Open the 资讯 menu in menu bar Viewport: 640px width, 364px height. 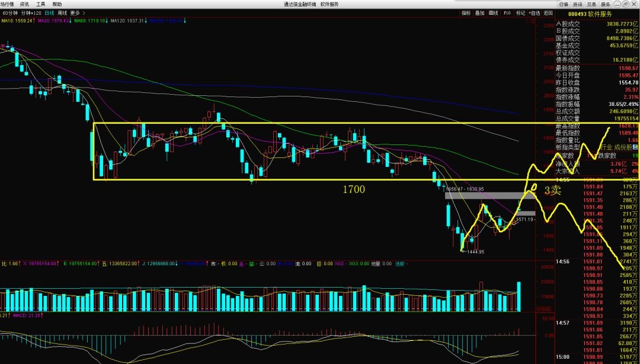coord(24,5)
